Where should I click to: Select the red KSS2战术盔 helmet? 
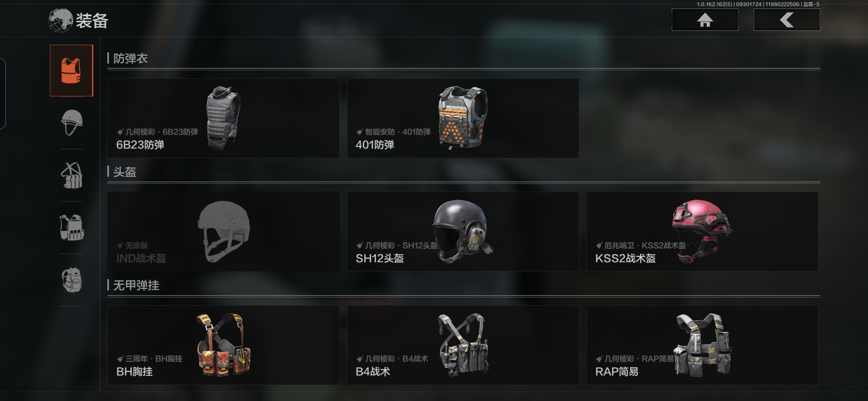702,231
